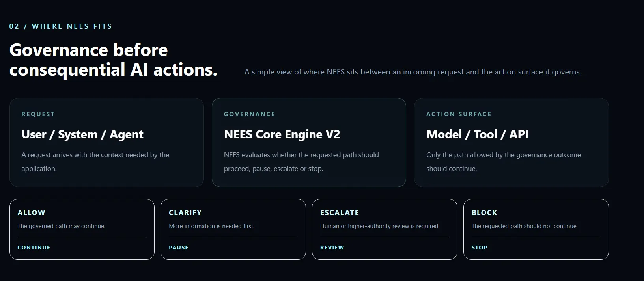Click the REVIEW label in ESCALATE card
The width and height of the screenshot is (644, 281).
(332, 248)
